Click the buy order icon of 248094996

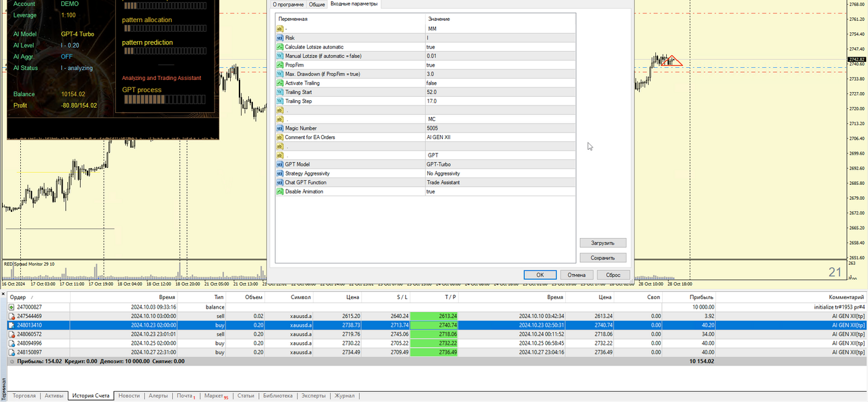(x=11, y=343)
